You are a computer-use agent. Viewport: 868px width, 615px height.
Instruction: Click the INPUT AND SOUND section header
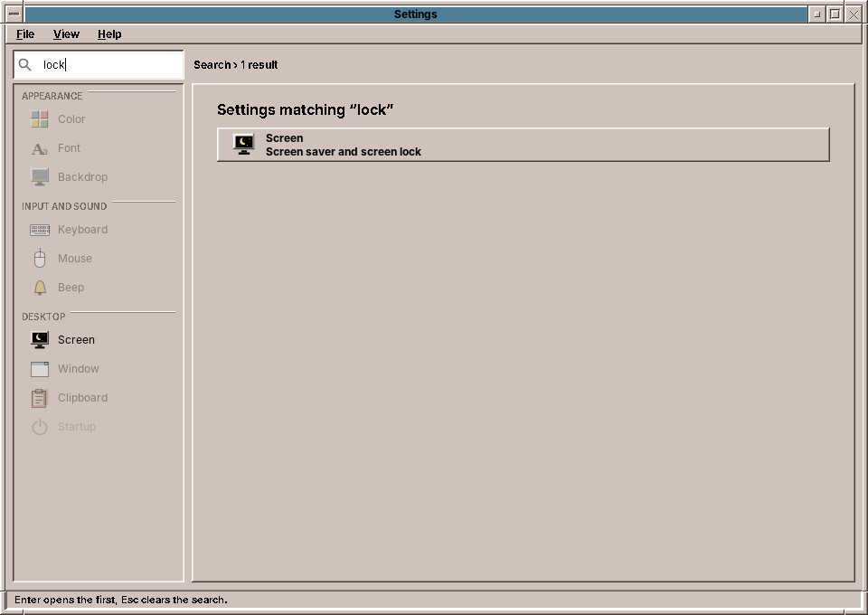[64, 206]
